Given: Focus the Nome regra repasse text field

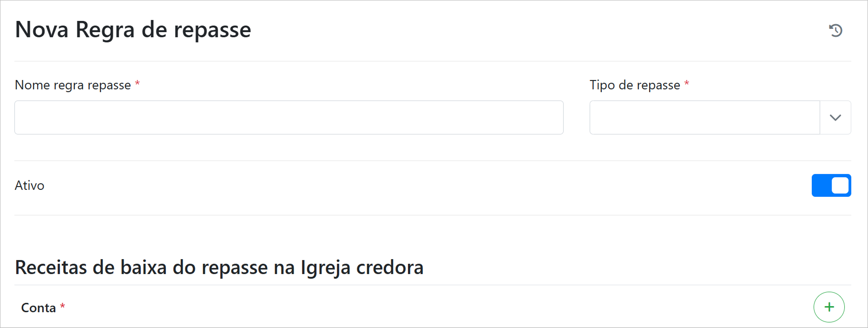Looking at the screenshot, I should coord(289,118).
